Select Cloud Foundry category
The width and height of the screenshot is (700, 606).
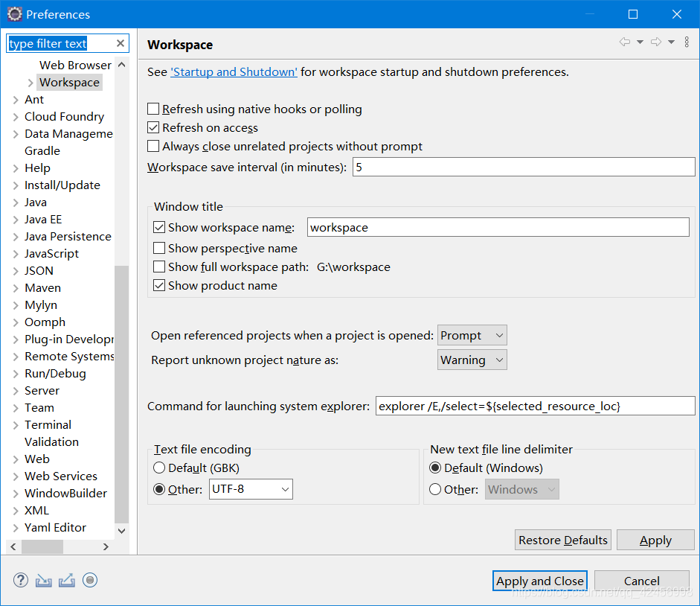[64, 117]
